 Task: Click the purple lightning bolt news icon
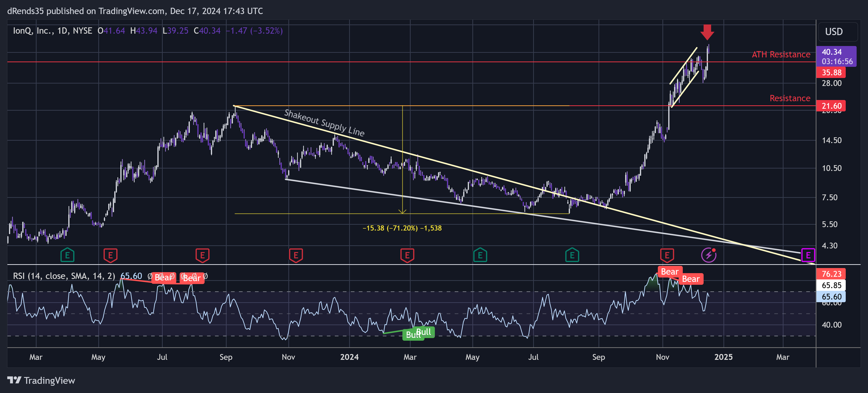[x=709, y=255]
